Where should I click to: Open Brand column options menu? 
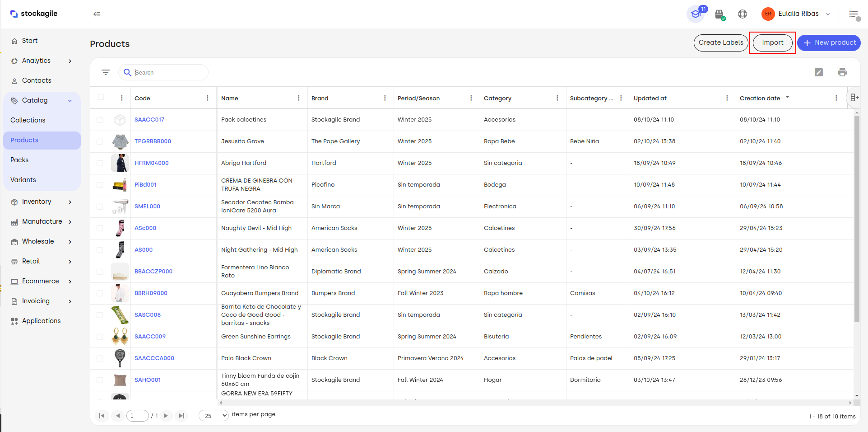(x=385, y=98)
